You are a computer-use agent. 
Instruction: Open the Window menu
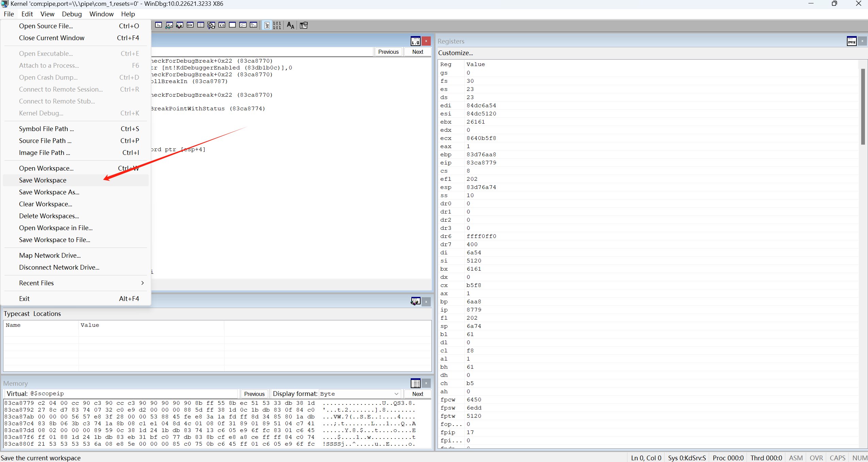(x=101, y=14)
